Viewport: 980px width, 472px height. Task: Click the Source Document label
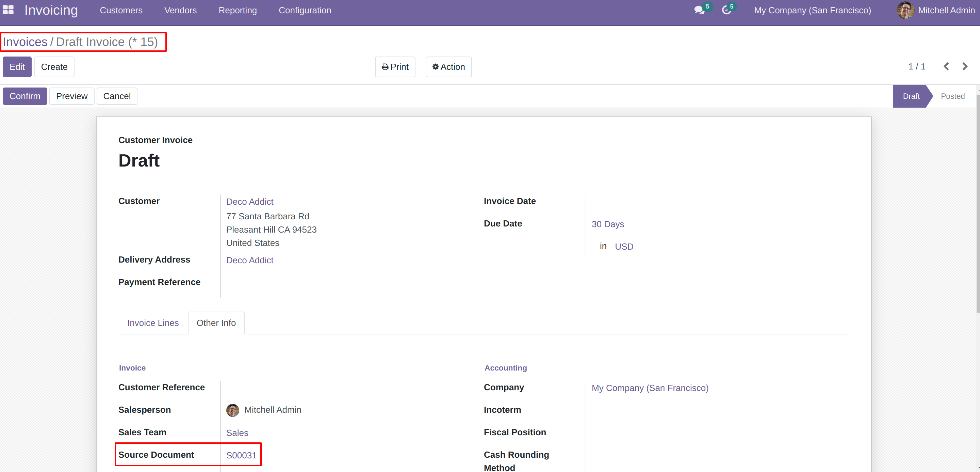click(156, 455)
